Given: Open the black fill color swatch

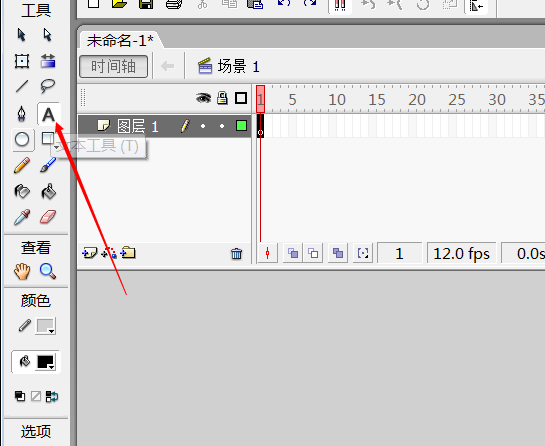Looking at the screenshot, I should [46, 362].
